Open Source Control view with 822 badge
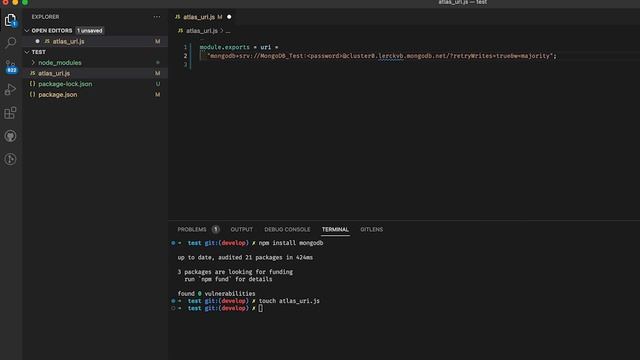 click(11, 67)
